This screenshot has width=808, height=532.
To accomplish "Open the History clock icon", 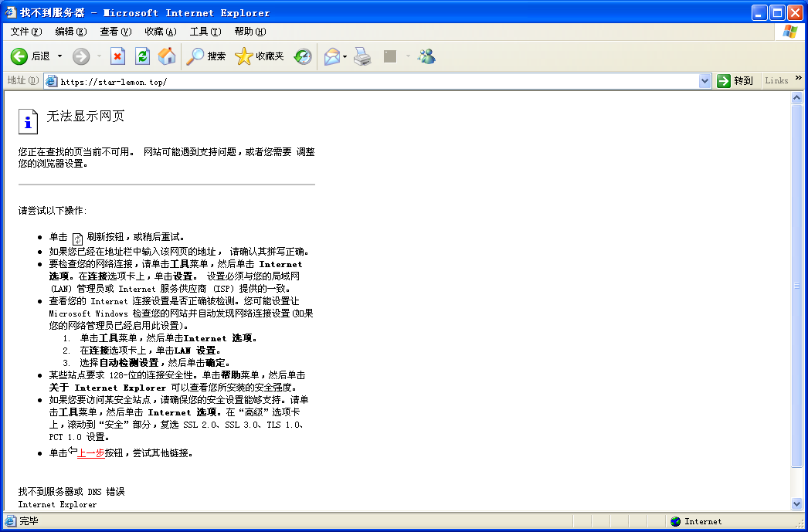I will pos(303,56).
